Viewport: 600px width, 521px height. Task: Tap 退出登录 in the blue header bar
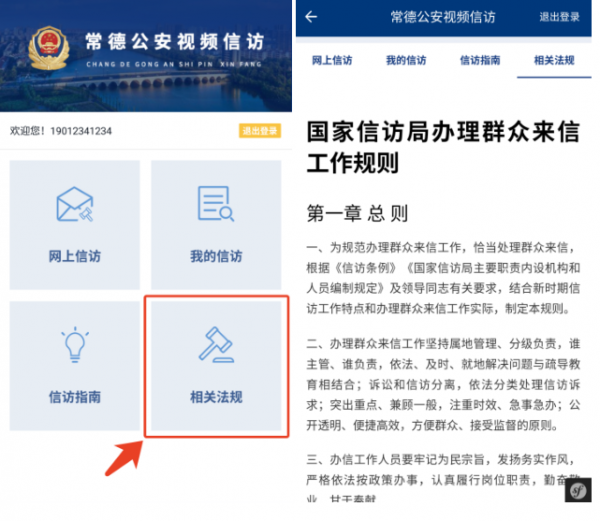coord(559,17)
